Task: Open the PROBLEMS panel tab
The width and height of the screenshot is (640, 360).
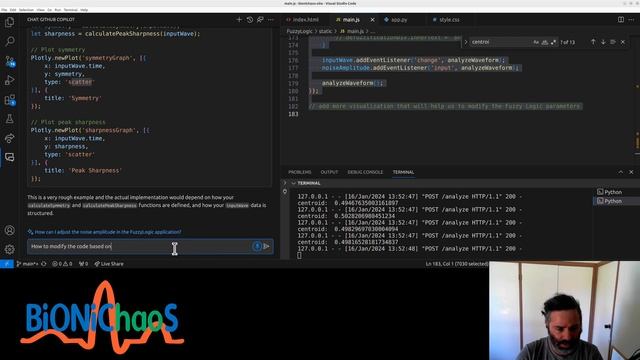Action: tap(300, 172)
